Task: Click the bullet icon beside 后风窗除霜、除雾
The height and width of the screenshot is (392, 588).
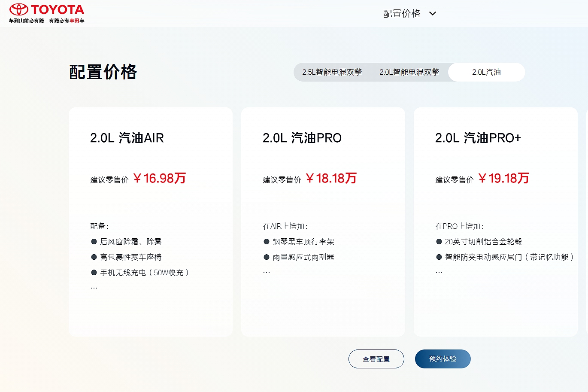Action: (x=94, y=242)
